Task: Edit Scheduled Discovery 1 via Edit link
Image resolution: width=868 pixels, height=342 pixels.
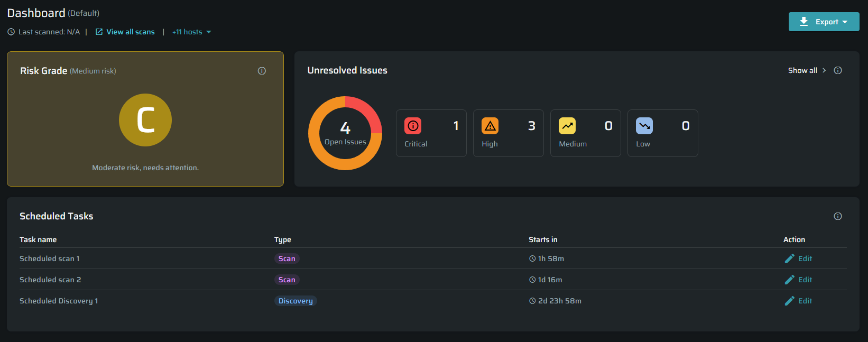Action: (x=805, y=301)
